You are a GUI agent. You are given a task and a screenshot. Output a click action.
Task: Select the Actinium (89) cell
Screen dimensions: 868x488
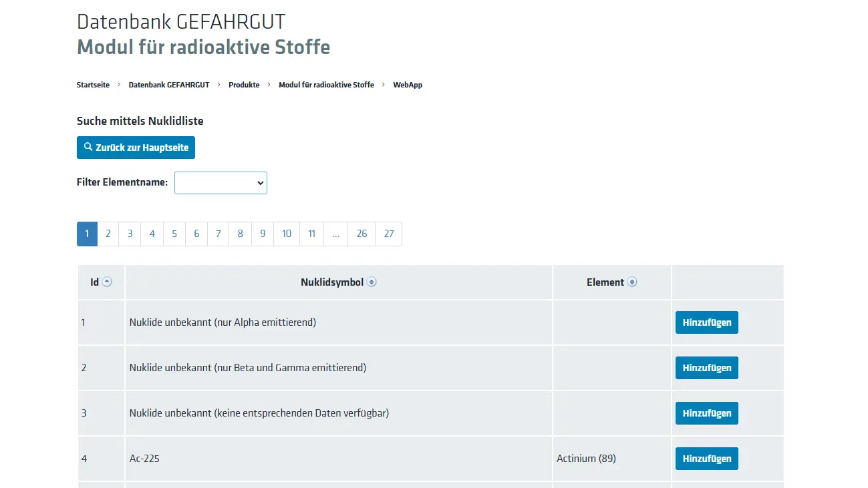(612, 459)
